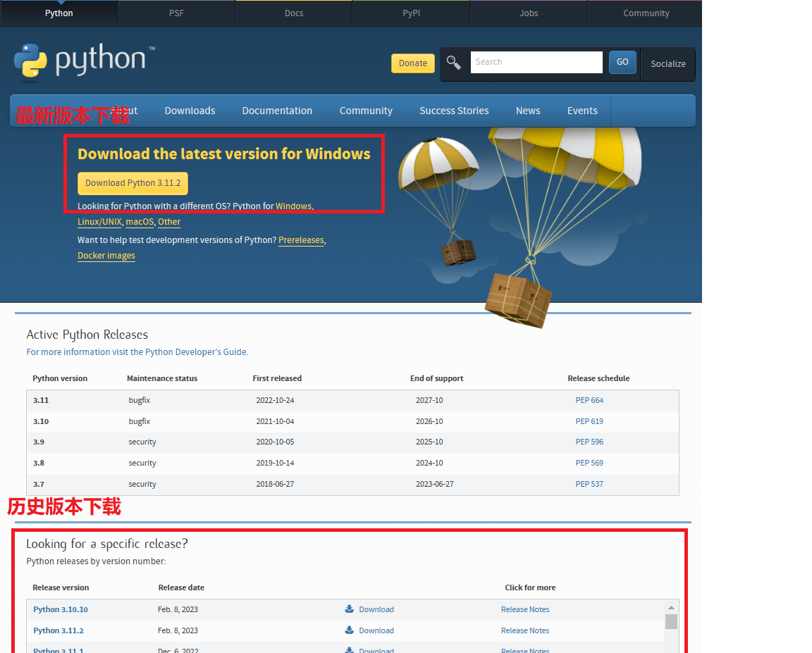
Task: Click the releases list scrollbar thumb
Action: (x=671, y=621)
